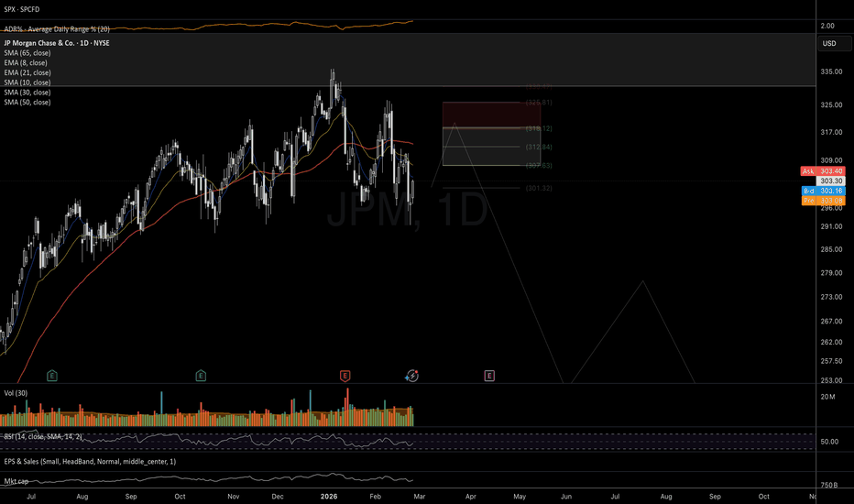Click the SPX · SPCFD symbol label

tap(22, 9)
